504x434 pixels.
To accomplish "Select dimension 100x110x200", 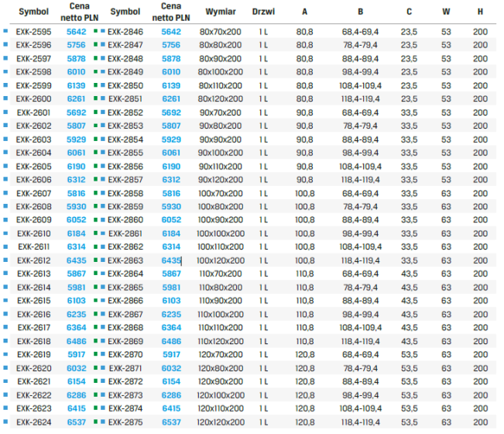I will click(220, 247).
